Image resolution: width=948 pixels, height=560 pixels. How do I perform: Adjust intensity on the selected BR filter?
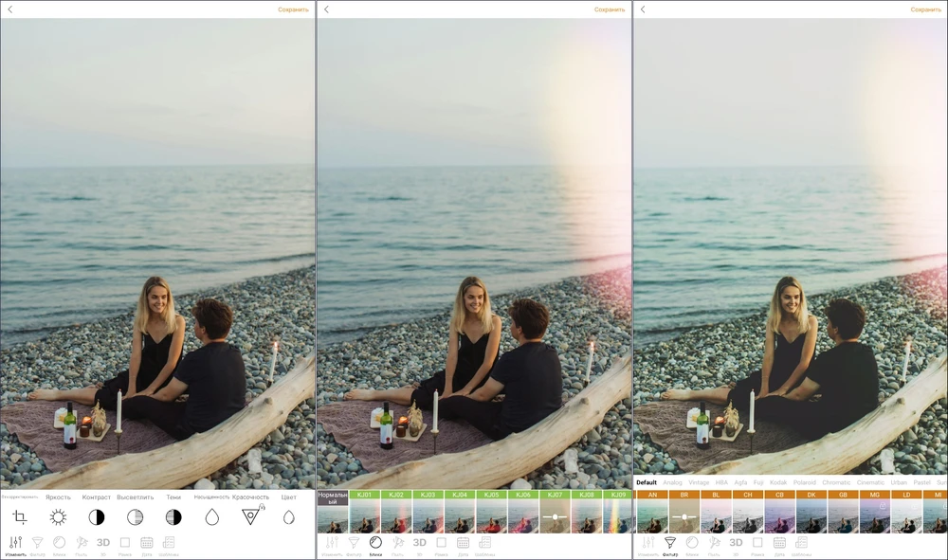684,517
